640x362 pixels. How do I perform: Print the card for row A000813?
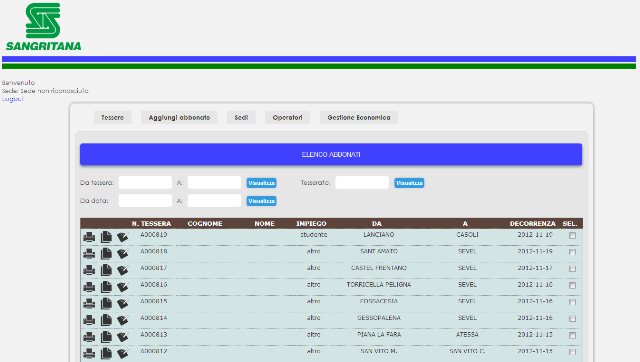(89, 337)
